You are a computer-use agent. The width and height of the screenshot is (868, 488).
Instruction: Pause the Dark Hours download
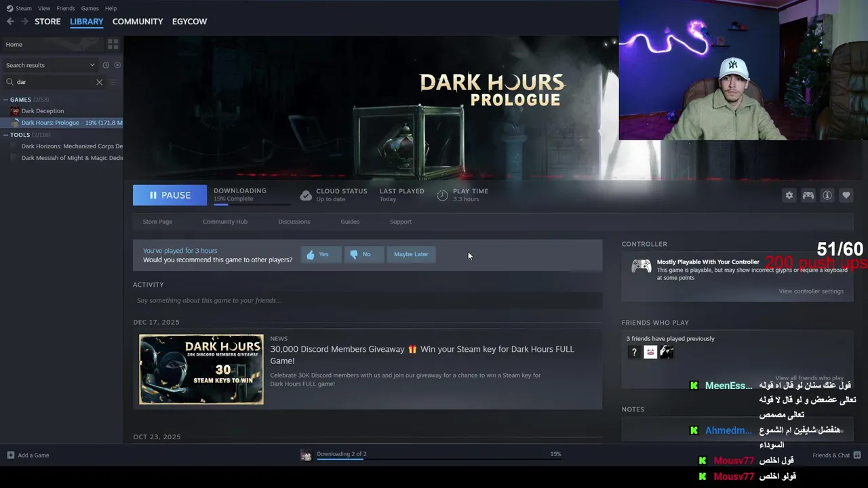(x=170, y=195)
